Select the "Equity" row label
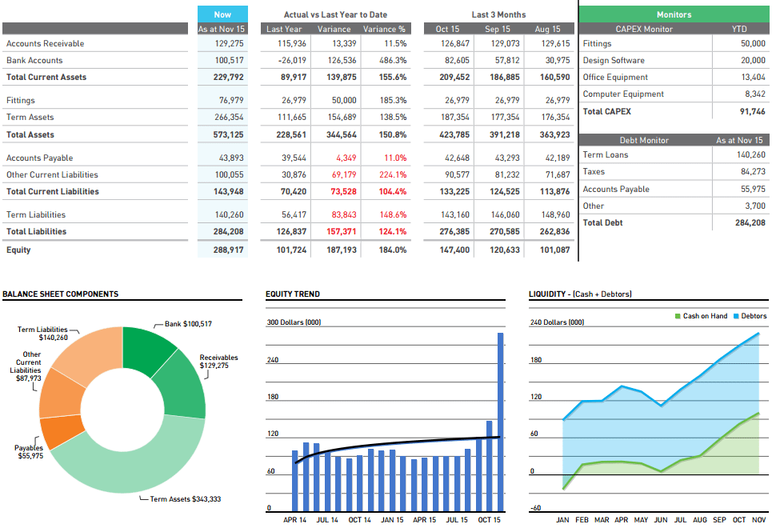 tap(18, 250)
